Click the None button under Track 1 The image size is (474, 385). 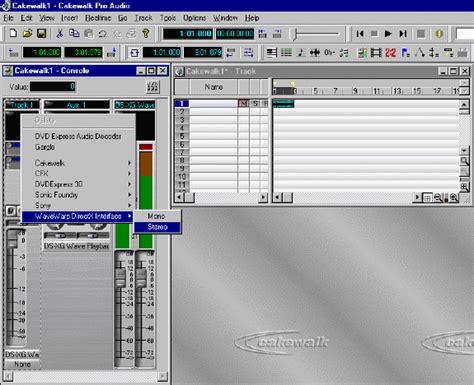(22, 364)
